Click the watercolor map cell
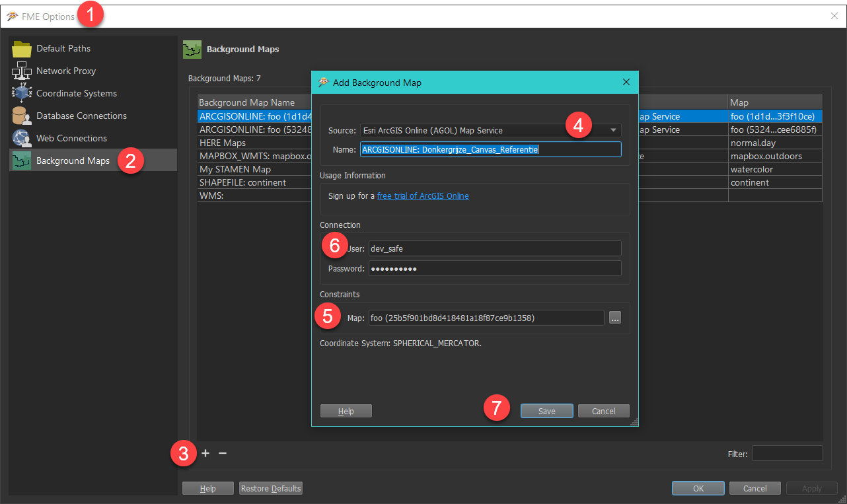Screen dimensions: 847x504 click(775, 169)
